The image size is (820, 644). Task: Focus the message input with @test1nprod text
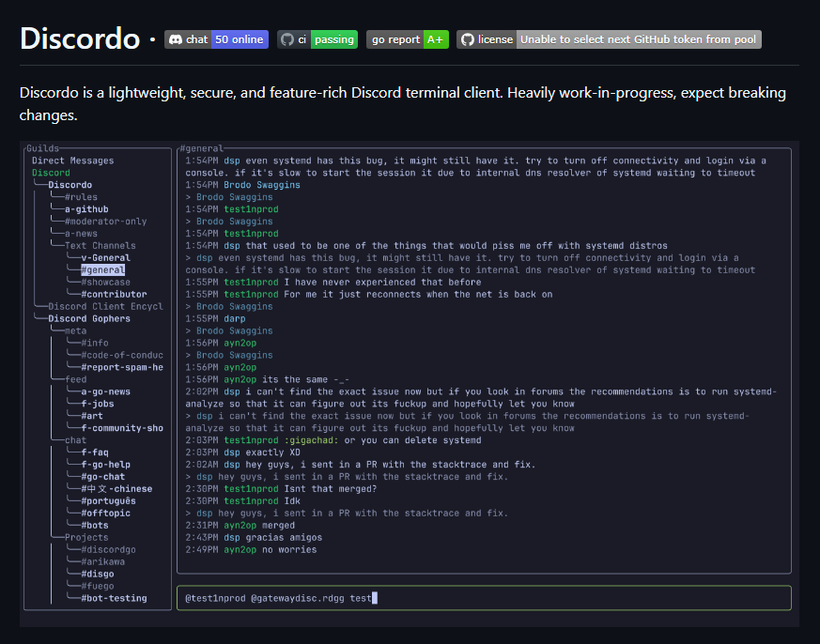485,598
